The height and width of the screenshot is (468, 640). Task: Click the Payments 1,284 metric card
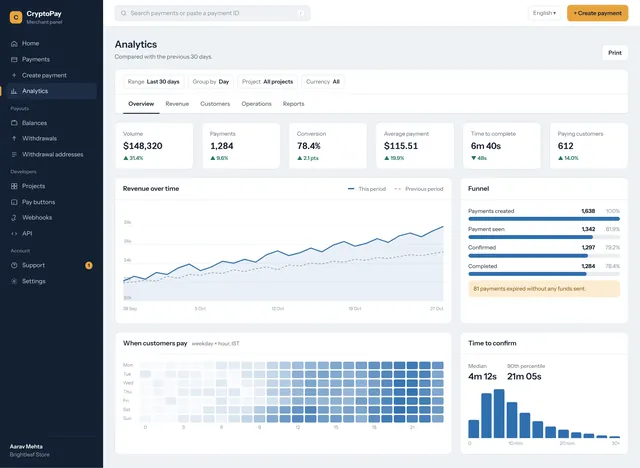tap(241, 146)
